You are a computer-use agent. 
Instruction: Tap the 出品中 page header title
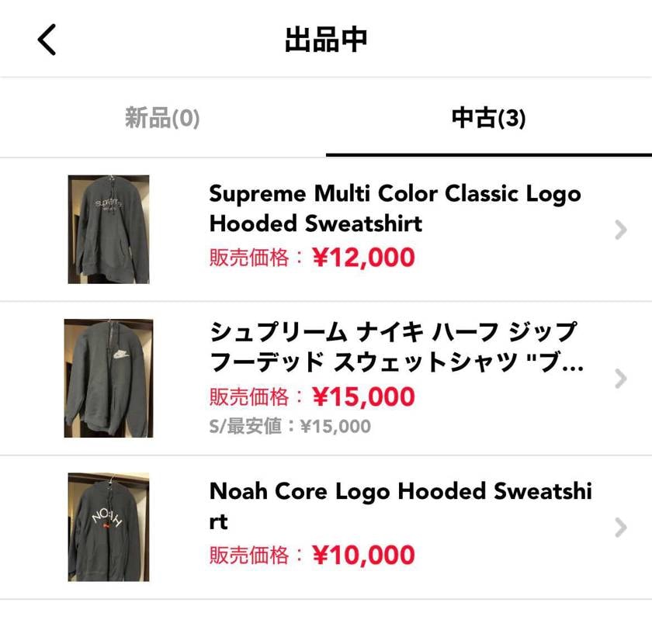point(325,40)
